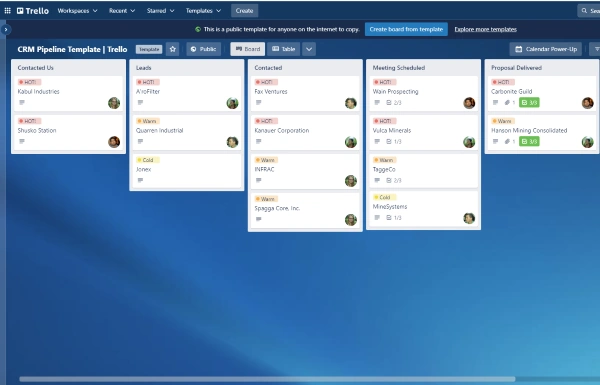Viewport: 600px width, 385px height.
Task: Expand the left sidebar chevron
Action: tap(6, 29)
